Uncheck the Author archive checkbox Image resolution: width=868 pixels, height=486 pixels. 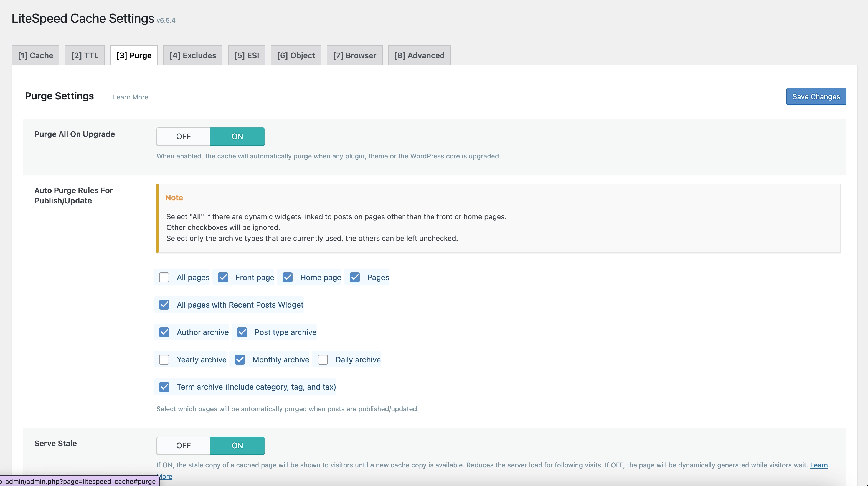164,332
